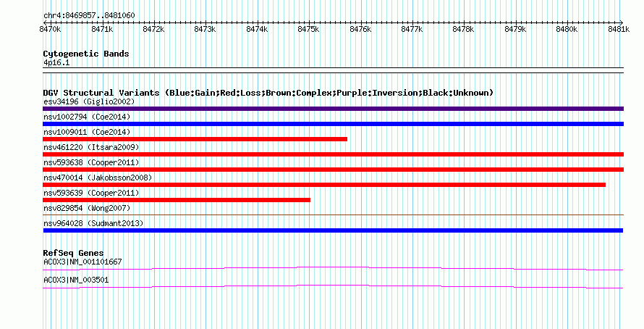Select the DGV Structural Variants track title
The width and height of the screenshot is (644, 329).
tap(268, 93)
